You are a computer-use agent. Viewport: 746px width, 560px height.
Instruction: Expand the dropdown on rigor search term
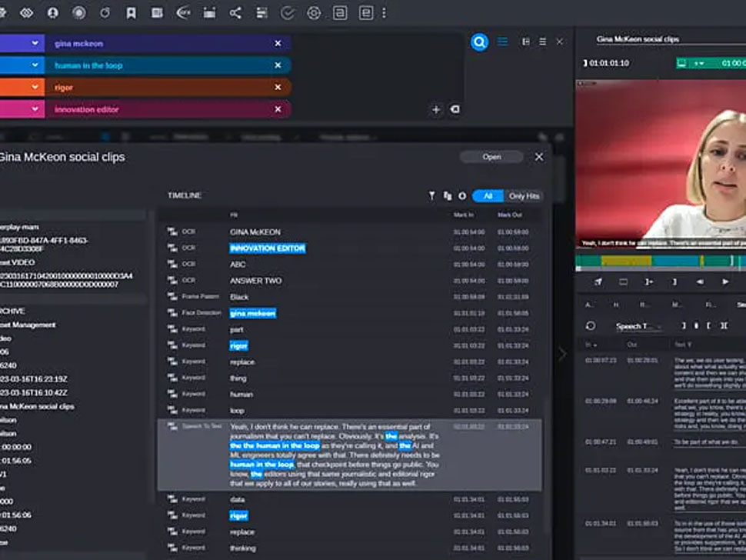35,87
